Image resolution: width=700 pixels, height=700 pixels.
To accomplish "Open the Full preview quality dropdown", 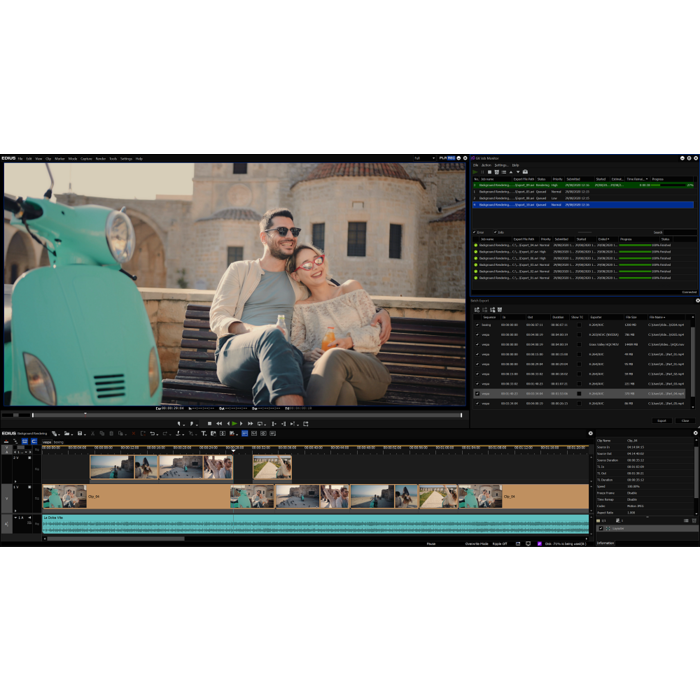I will click(x=418, y=158).
